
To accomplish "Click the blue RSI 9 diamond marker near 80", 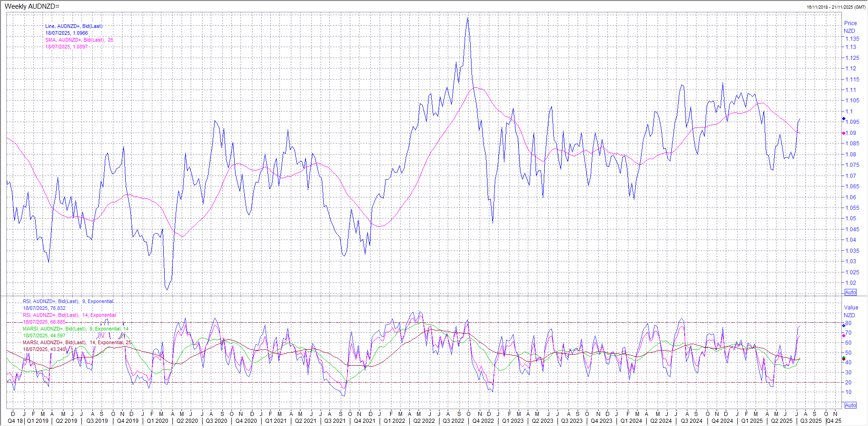I will (844, 325).
